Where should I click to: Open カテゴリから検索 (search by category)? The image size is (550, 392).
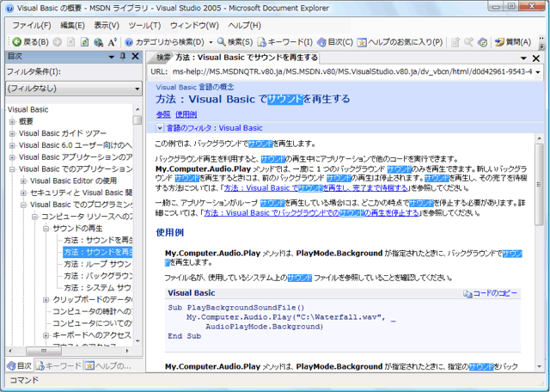(165, 42)
